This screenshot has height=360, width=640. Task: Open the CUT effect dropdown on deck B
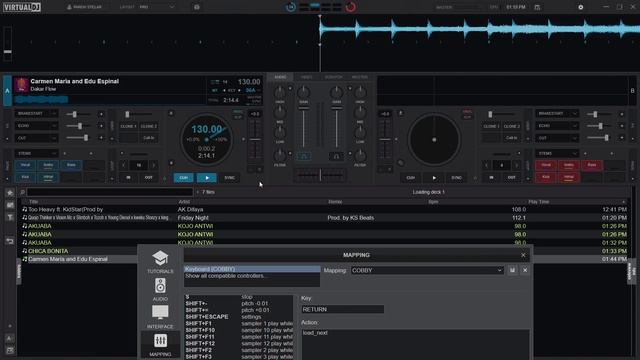(x=557, y=138)
